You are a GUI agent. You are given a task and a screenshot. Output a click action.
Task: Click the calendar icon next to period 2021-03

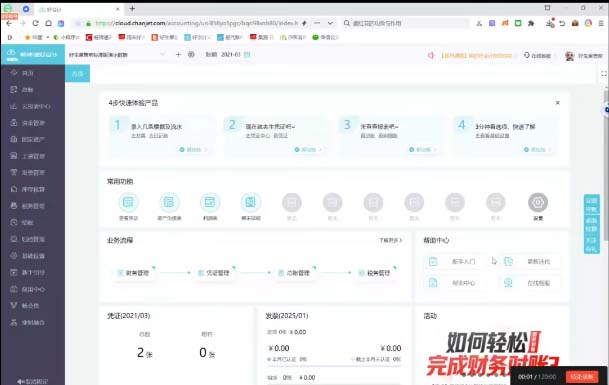[247, 55]
